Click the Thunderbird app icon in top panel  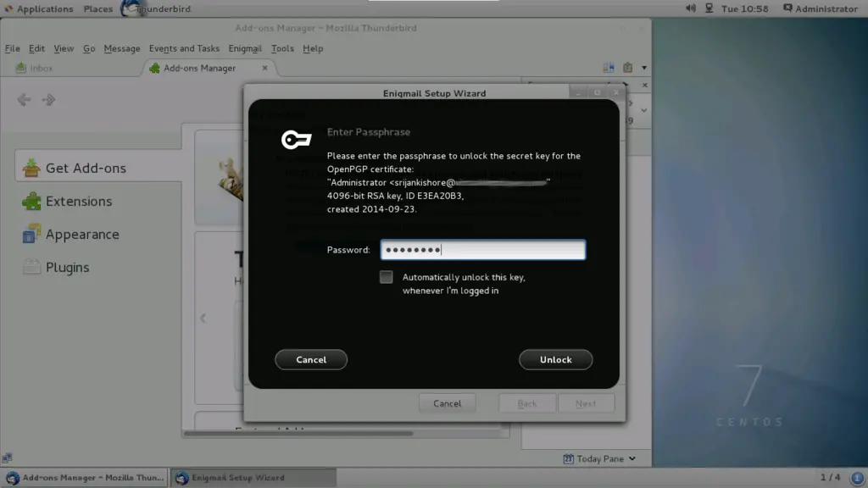[131, 8]
